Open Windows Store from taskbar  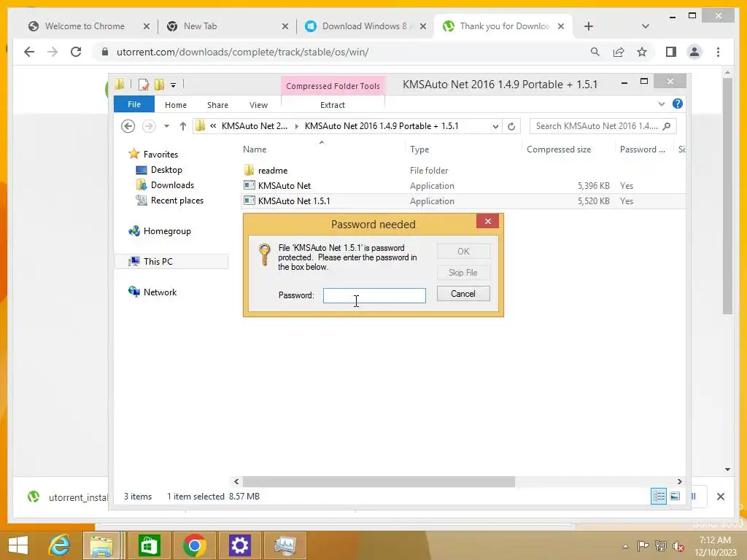(x=149, y=545)
